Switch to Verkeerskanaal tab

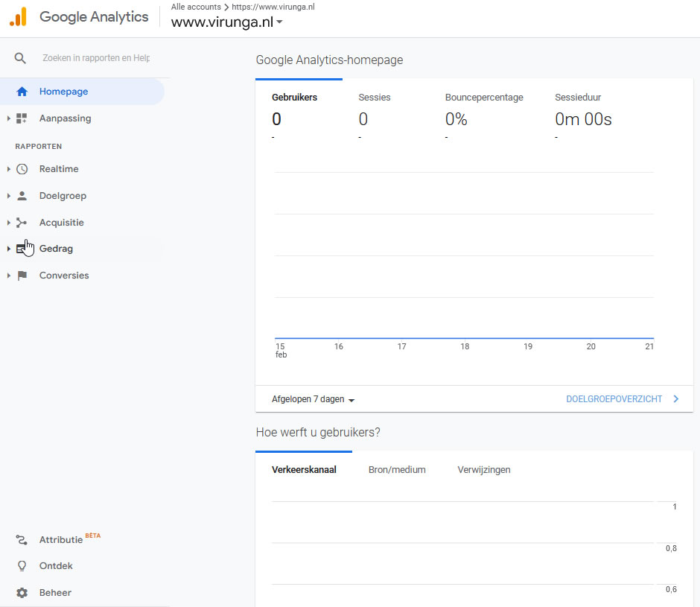pyautogui.click(x=304, y=470)
